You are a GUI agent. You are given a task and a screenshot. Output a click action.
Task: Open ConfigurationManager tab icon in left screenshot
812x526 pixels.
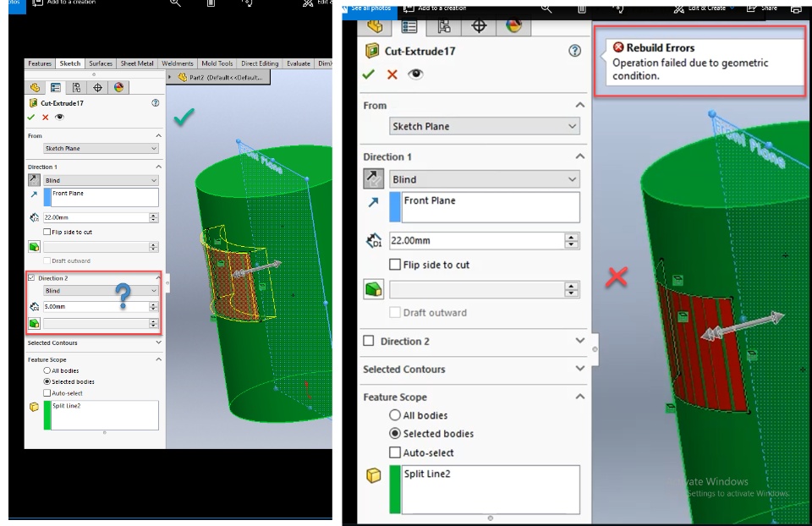click(77, 87)
